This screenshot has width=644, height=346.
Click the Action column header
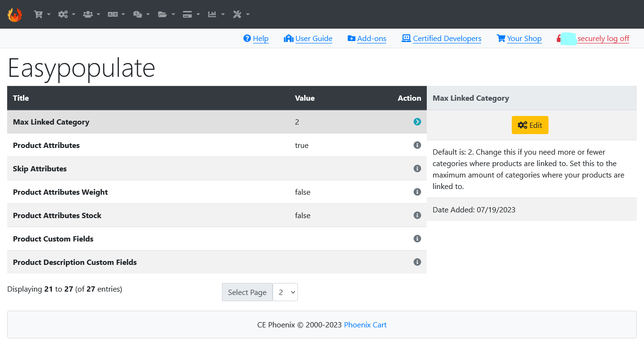coord(410,98)
